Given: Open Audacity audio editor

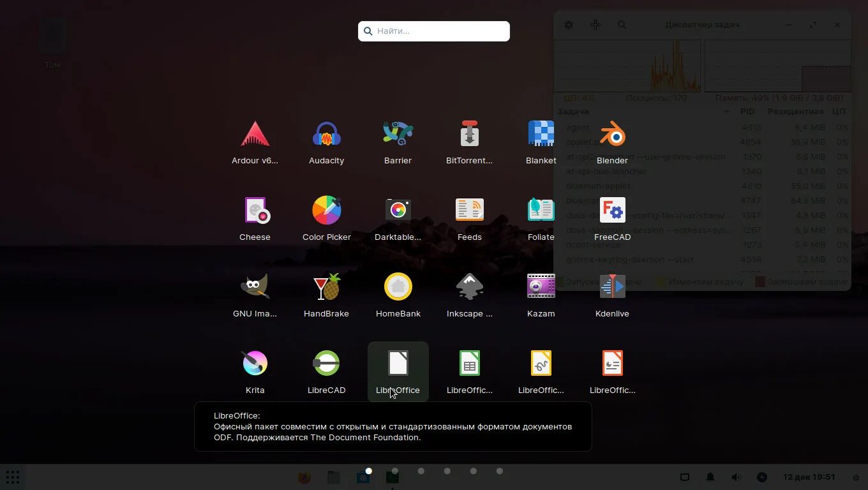Looking at the screenshot, I should click(326, 142).
